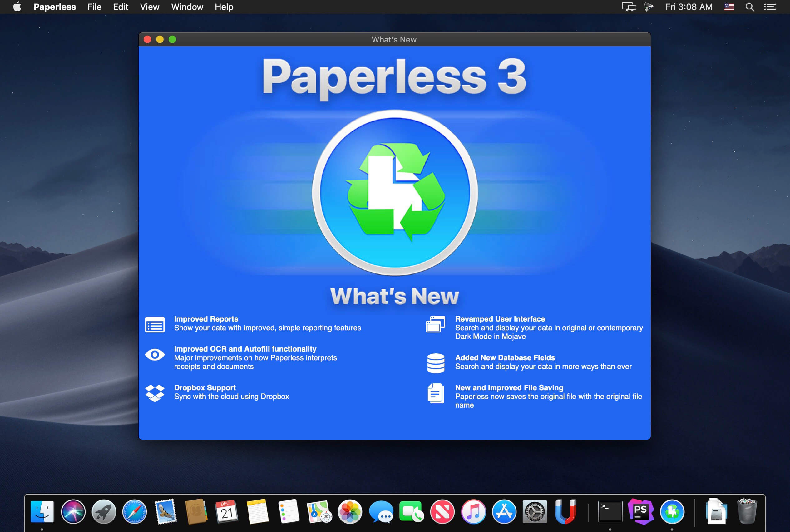Click the "Added New Database Fields" heading
This screenshot has width=790, height=532.
click(x=505, y=357)
